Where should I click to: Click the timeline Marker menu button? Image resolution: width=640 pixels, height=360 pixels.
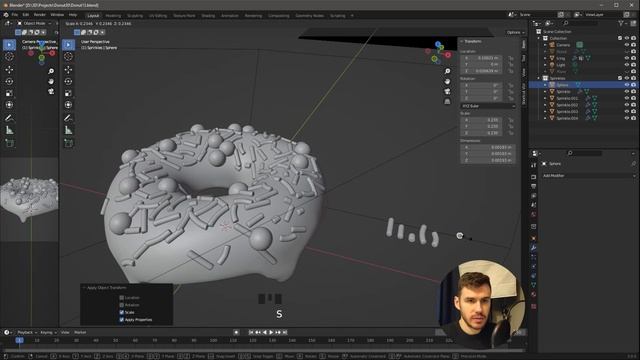[x=80, y=332]
